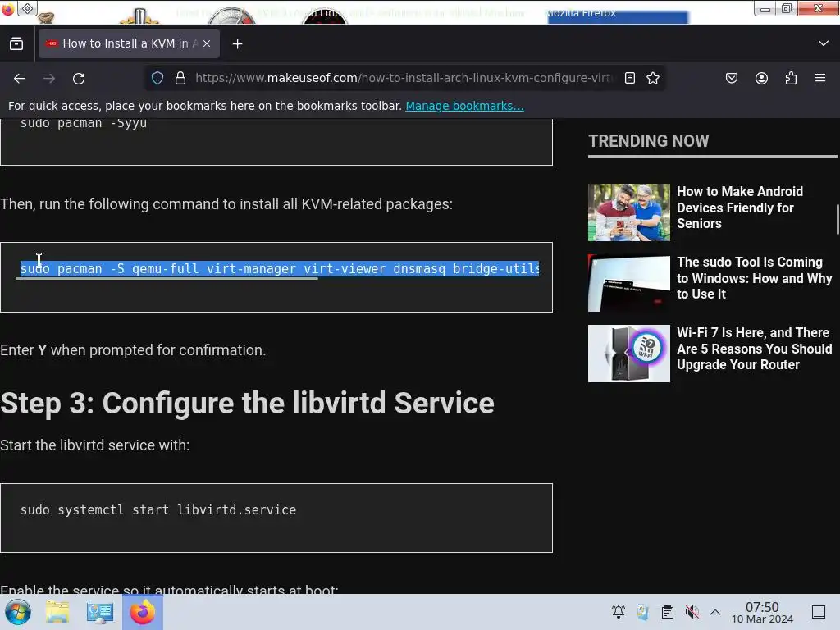This screenshot has height=630, width=840.
Task: Focus the makeuseof.com URL address bar
Action: click(x=404, y=78)
